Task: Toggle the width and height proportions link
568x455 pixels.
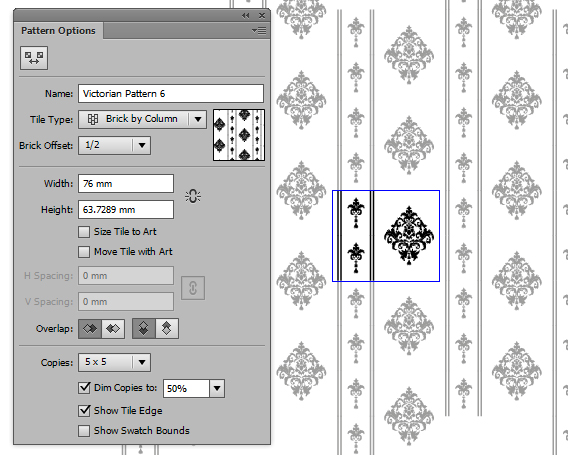Action: (x=193, y=196)
